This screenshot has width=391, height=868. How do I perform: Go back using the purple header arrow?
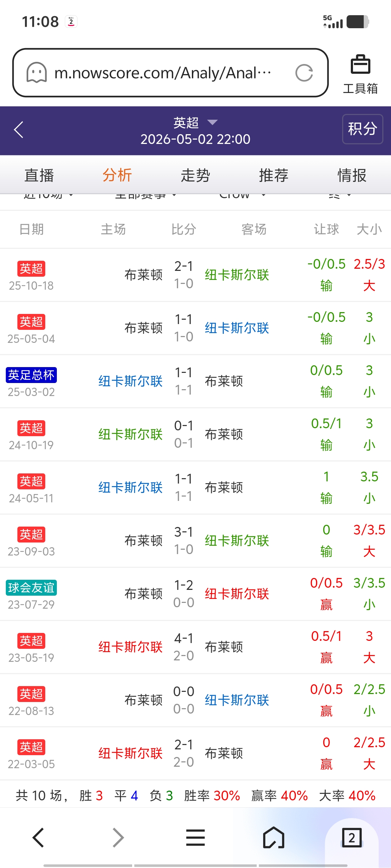click(x=19, y=129)
